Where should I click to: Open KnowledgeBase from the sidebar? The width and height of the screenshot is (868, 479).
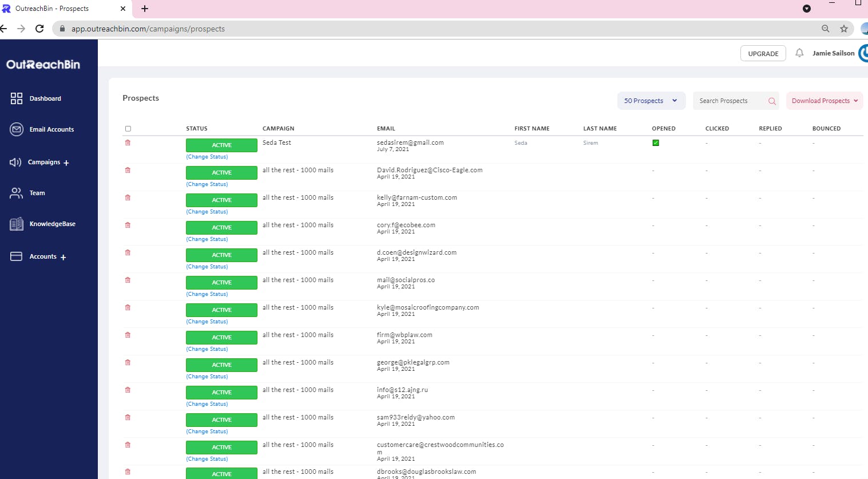(52, 224)
